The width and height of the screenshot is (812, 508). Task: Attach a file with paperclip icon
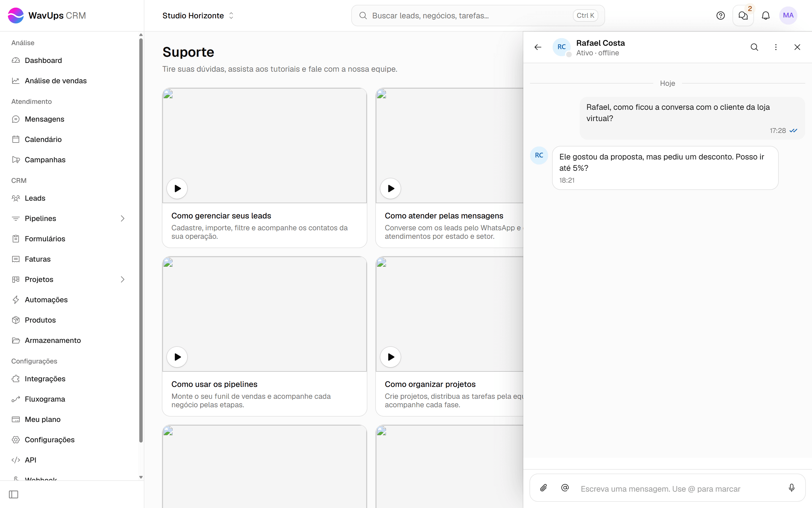544,488
